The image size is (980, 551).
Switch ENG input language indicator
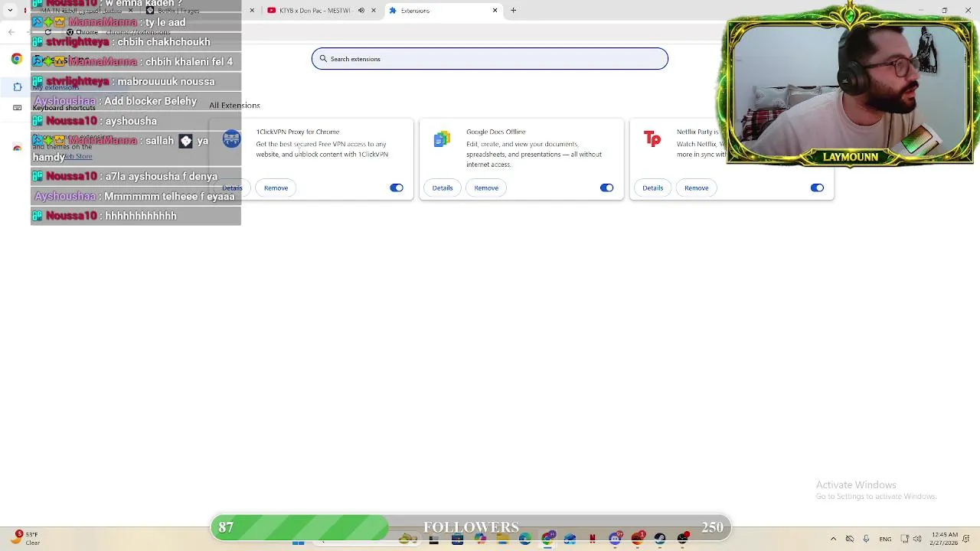885,539
